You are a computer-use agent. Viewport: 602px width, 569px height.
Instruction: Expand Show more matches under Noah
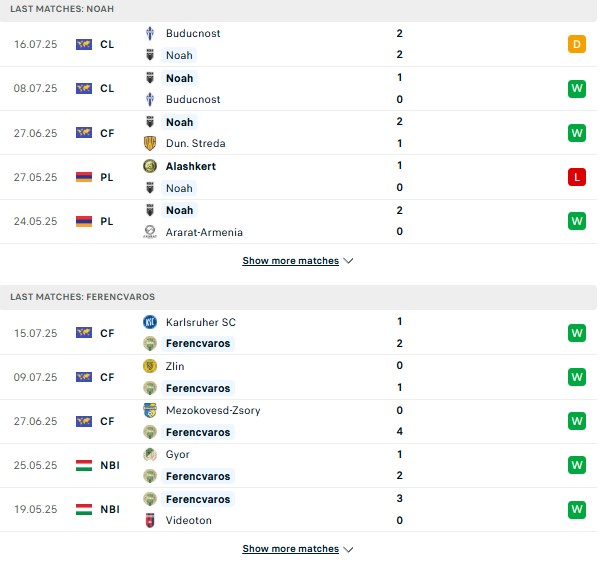(291, 261)
